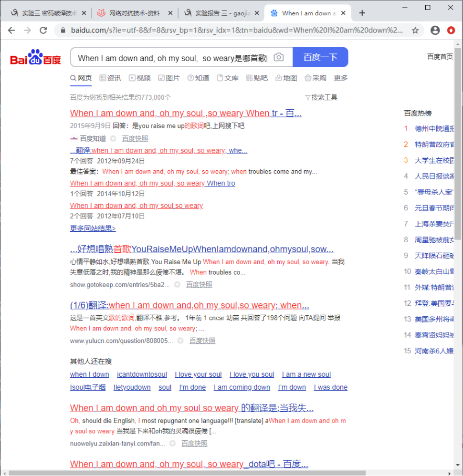
Task: Close the 实验报告 三 - gaojia tab
Action: 257,13
